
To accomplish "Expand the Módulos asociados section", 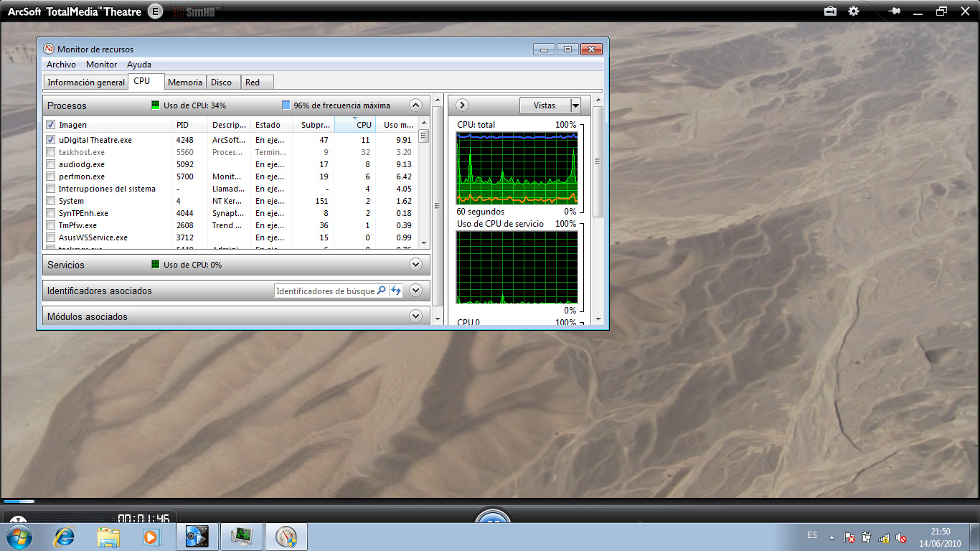I will 415,316.
